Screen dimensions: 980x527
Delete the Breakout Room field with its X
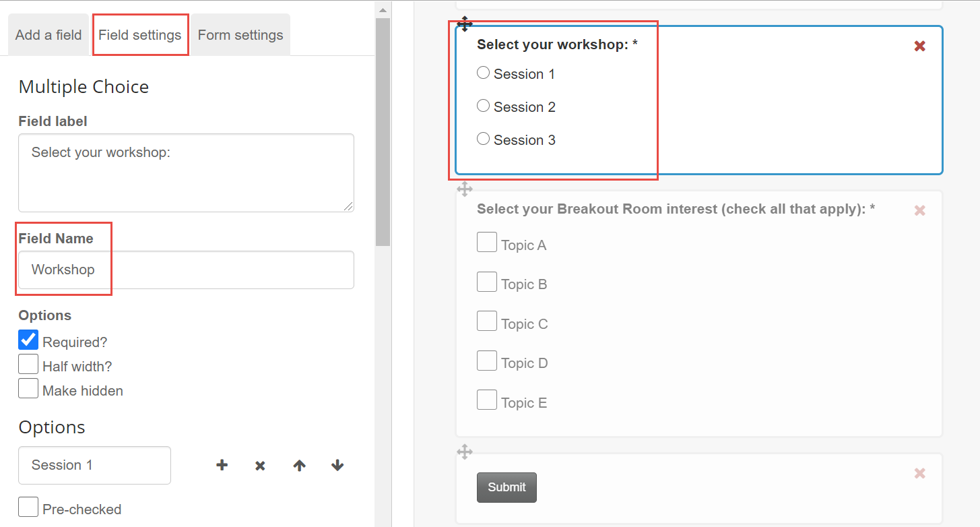click(919, 210)
